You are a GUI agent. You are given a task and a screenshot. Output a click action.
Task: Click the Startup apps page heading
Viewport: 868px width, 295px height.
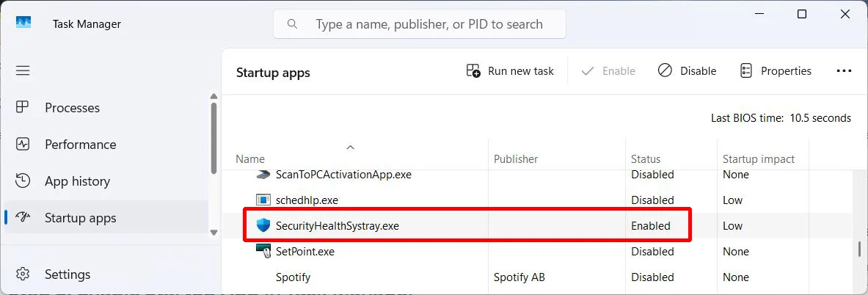[273, 73]
